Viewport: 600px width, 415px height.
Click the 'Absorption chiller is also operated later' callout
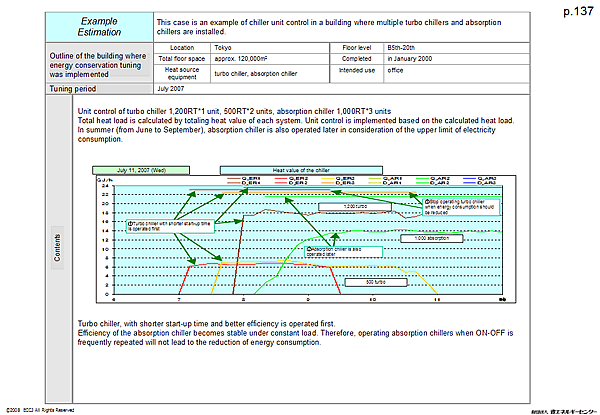pos(344,252)
